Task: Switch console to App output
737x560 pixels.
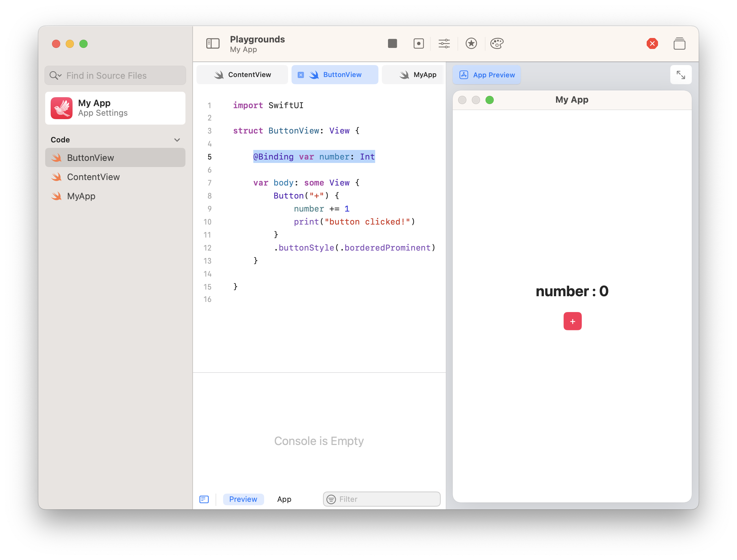Action: point(284,499)
